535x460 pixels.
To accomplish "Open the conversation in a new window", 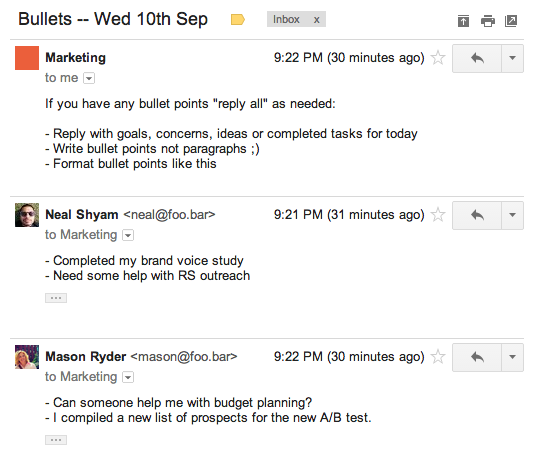I will pyautogui.click(x=511, y=21).
